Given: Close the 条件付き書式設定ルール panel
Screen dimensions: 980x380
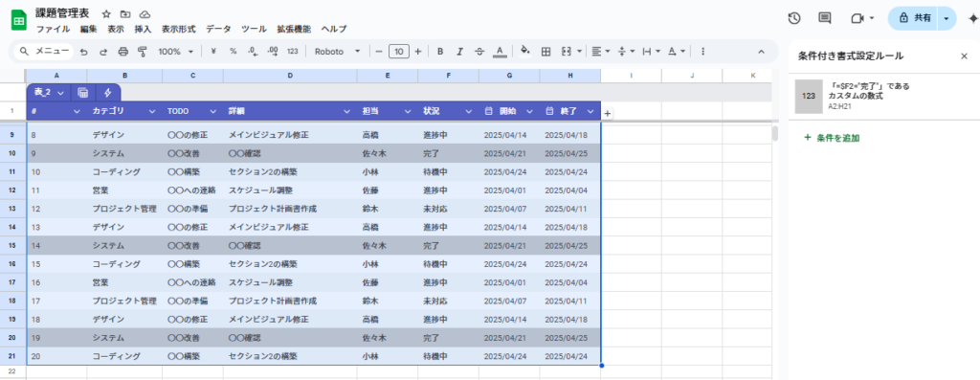Looking at the screenshot, I should pos(964,56).
